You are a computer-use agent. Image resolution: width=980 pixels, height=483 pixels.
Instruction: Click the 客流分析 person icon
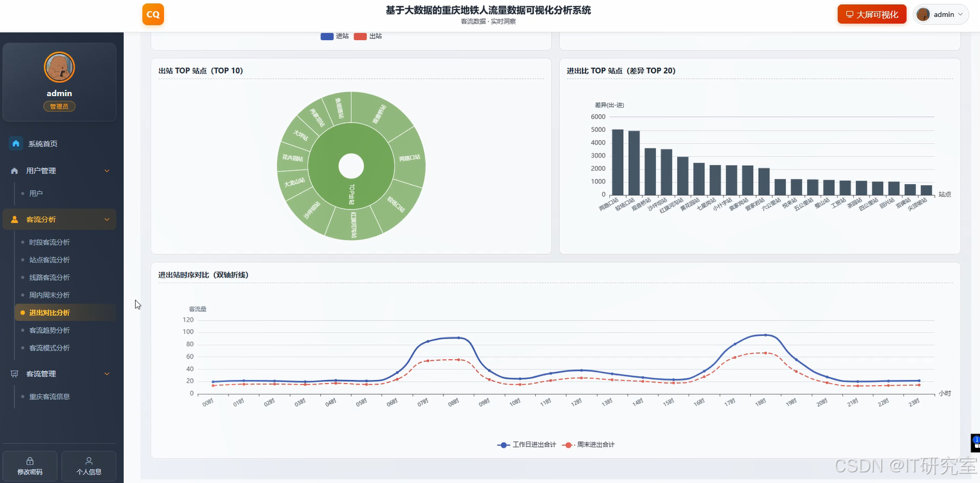tap(15, 220)
